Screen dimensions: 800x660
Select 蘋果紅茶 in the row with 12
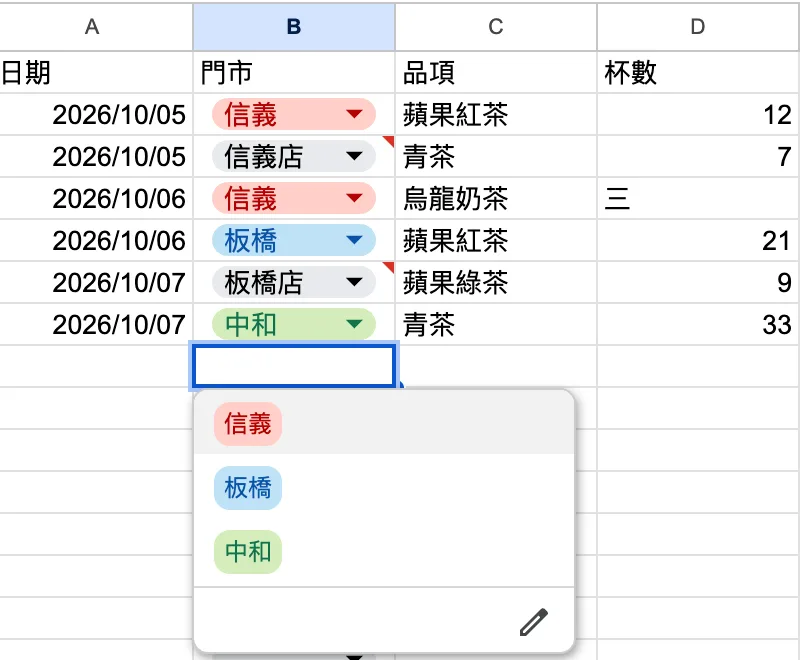(x=496, y=114)
